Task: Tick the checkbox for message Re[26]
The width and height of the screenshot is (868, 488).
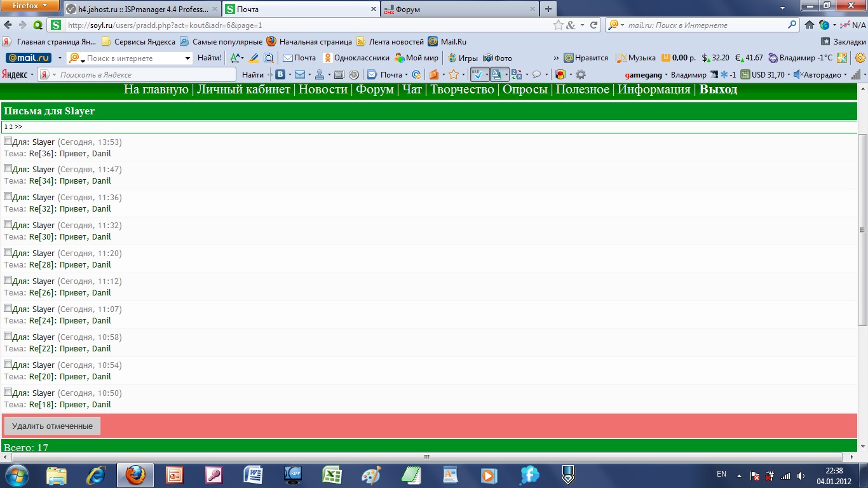Action: [x=8, y=280]
